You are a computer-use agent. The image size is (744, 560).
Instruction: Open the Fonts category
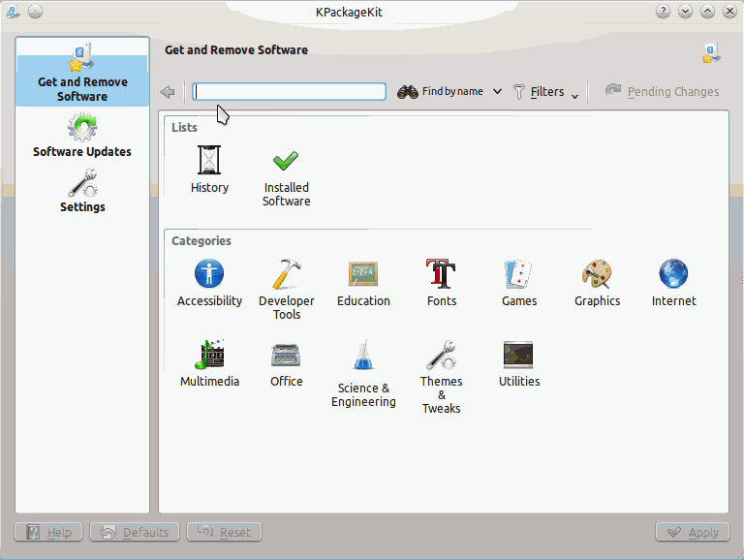[442, 283]
